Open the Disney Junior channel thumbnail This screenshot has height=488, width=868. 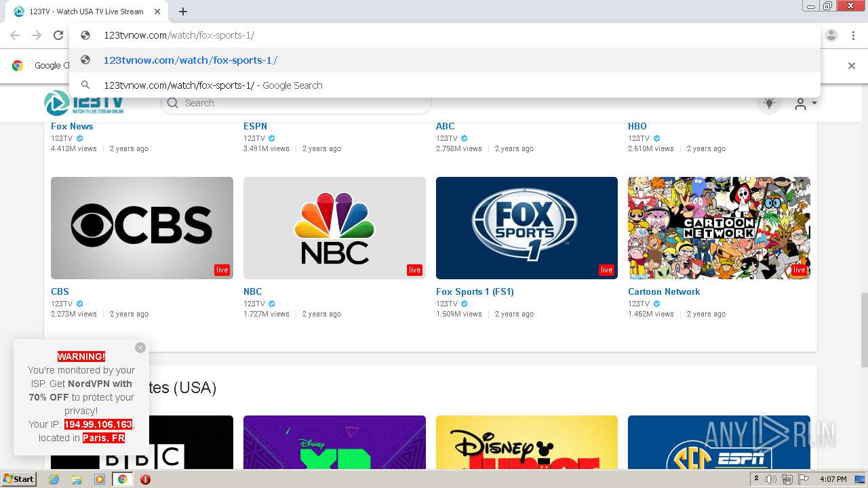pos(527,443)
